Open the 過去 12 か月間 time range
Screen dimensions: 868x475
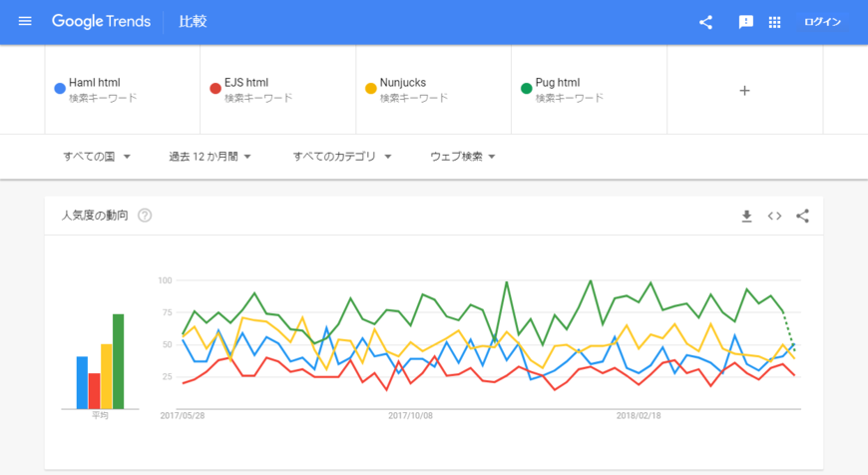click(210, 157)
